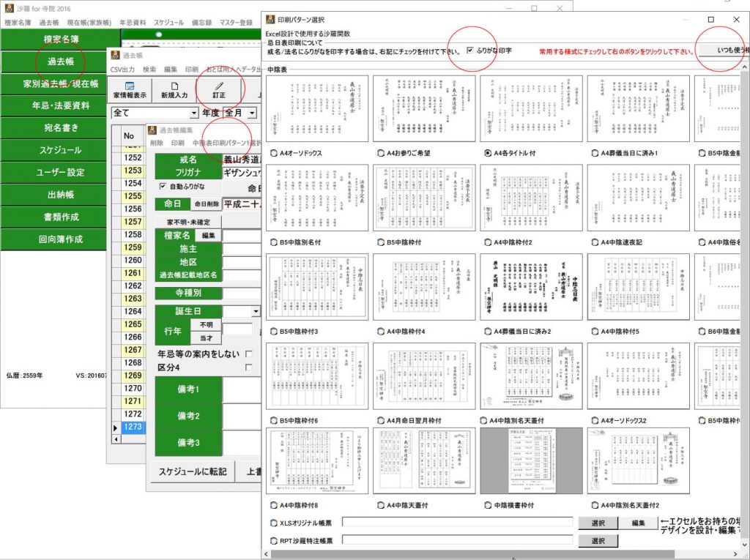750x560 pixels.
Task: Click the RPT沙羅特注帳票 file path field
Action: (x=457, y=540)
